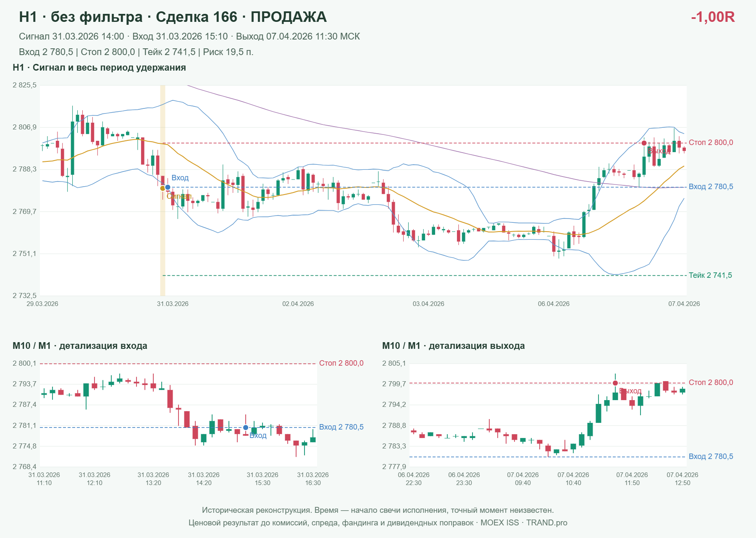The height and width of the screenshot is (538, 756).
Task: Click the "2 768,4" value on the entry chart axis
Action: tap(25, 467)
